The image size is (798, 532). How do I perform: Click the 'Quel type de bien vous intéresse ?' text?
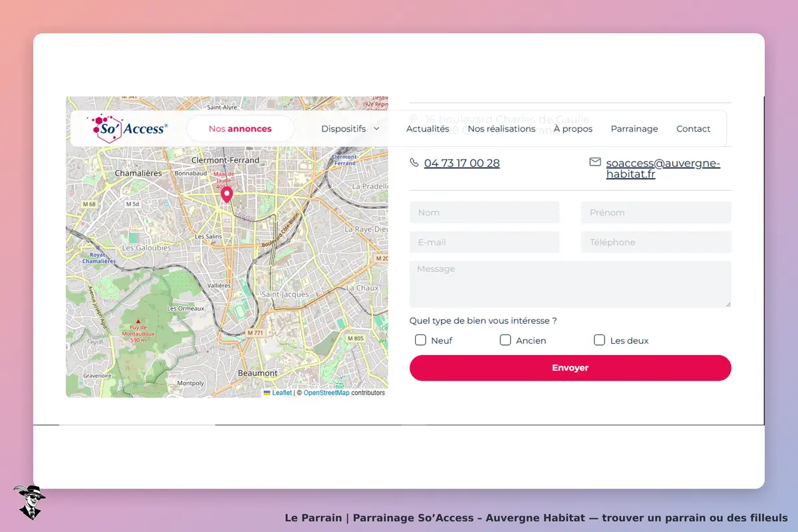483,321
